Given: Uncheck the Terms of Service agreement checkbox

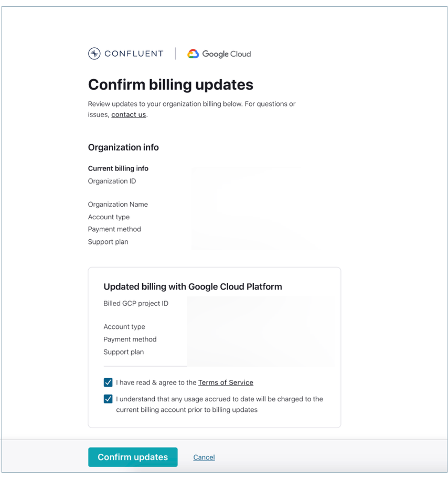Looking at the screenshot, I should (x=108, y=382).
